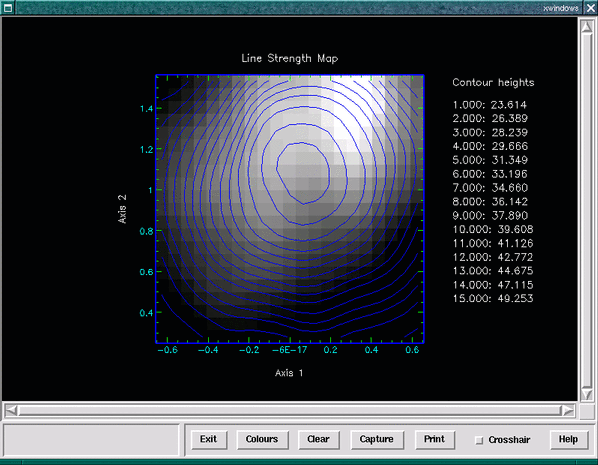Click the Exit button

pos(209,439)
